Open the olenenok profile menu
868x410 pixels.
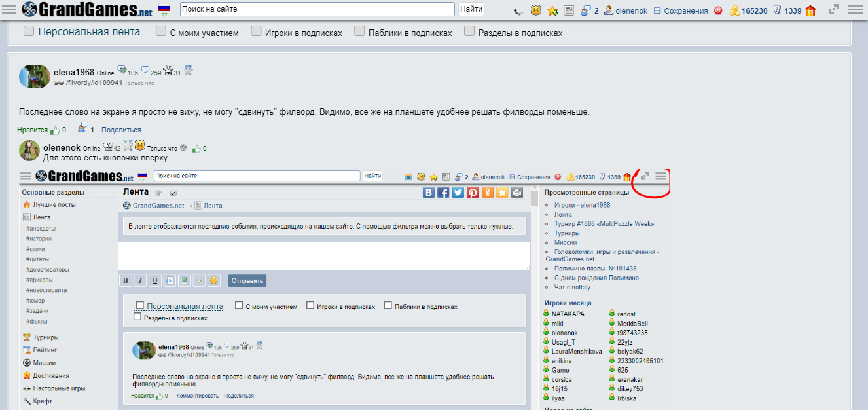click(x=626, y=10)
